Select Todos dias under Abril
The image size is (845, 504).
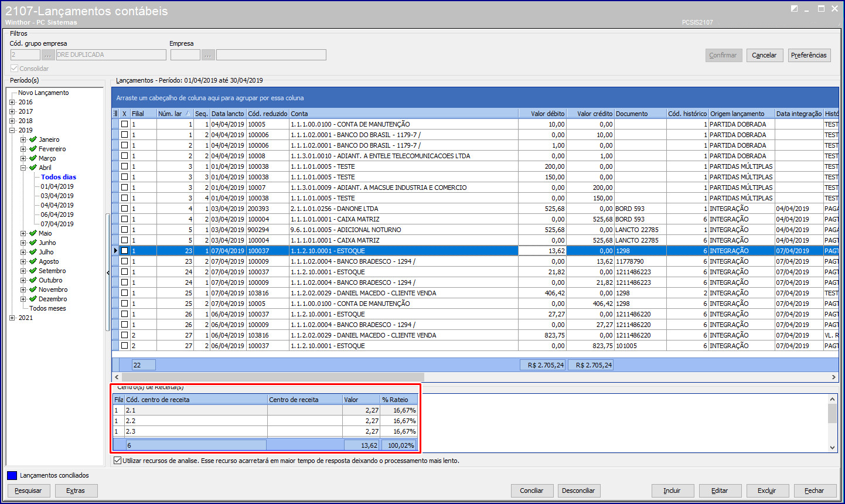pyautogui.click(x=59, y=177)
